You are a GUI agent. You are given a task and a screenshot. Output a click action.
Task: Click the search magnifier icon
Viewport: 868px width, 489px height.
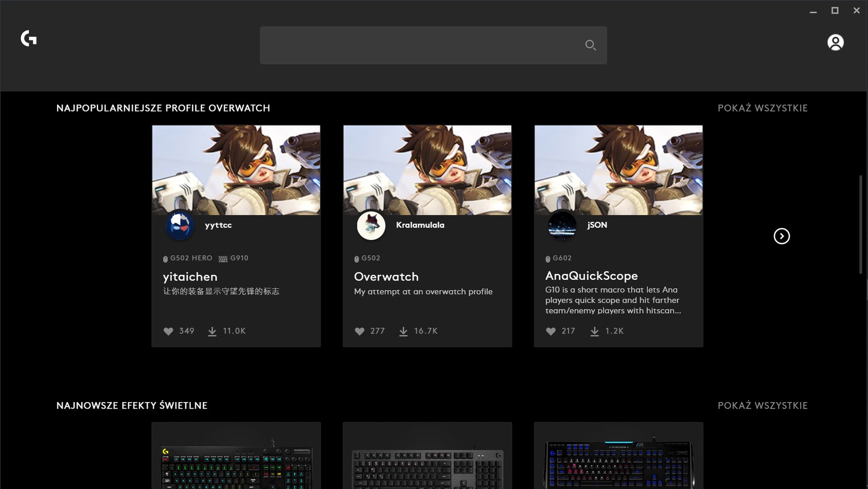590,45
